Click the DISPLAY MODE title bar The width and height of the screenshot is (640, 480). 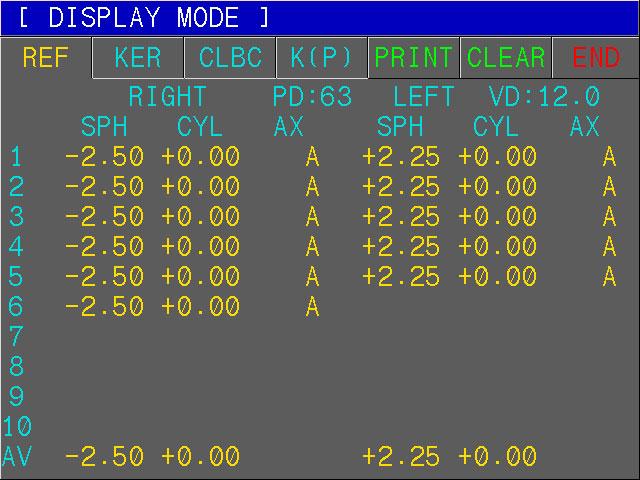point(320,18)
